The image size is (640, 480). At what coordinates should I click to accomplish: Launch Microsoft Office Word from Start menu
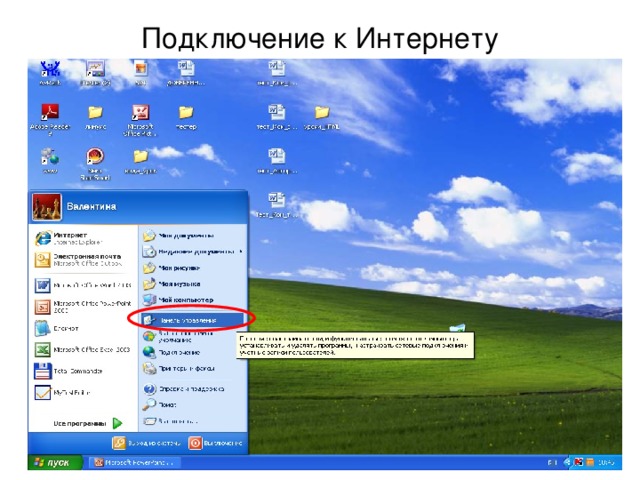click(83, 285)
